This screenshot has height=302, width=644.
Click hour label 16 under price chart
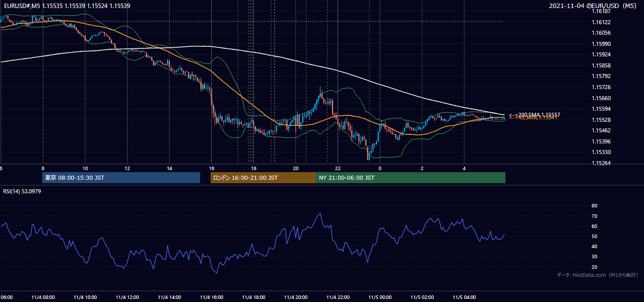click(x=212, y=168)
